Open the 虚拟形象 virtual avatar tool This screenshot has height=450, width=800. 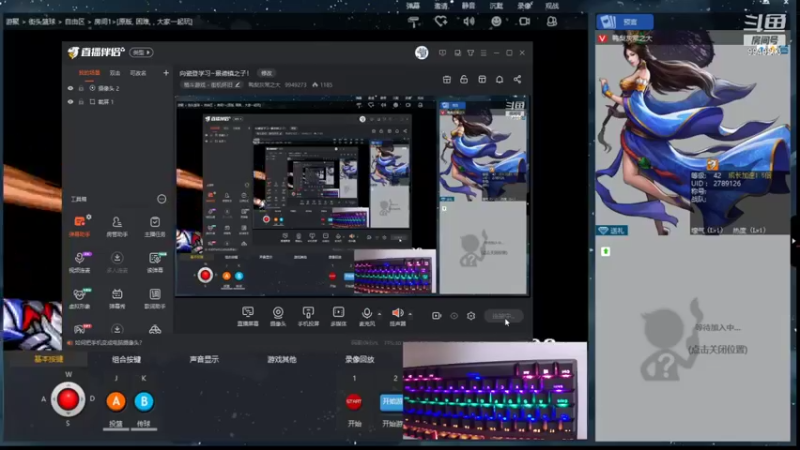pyautogui.click(x=79, y=298)
